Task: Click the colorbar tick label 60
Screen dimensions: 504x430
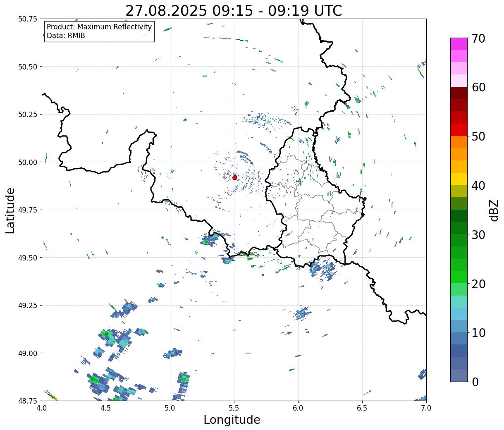Action: click(478, 87)
